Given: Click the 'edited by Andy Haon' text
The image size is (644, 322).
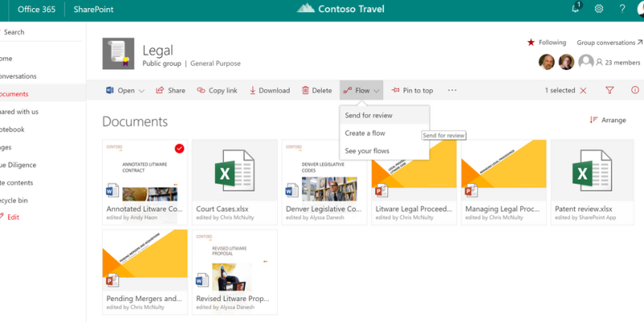Looking at the screenshot, I should 131,217.
